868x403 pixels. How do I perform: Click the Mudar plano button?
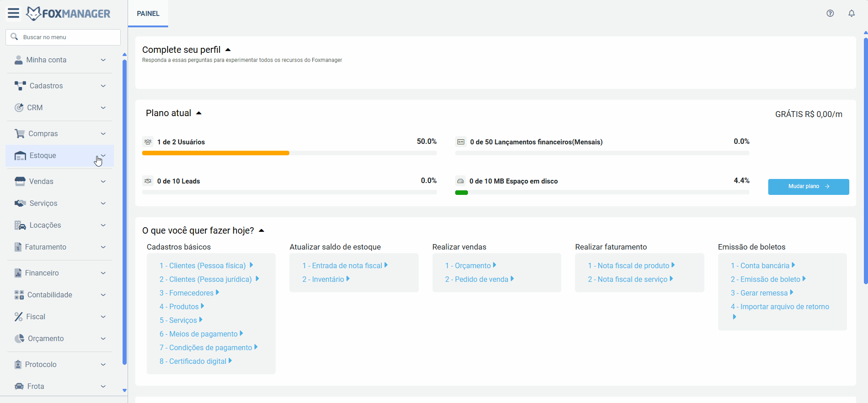pyautogui.click(x=808, y=187)
